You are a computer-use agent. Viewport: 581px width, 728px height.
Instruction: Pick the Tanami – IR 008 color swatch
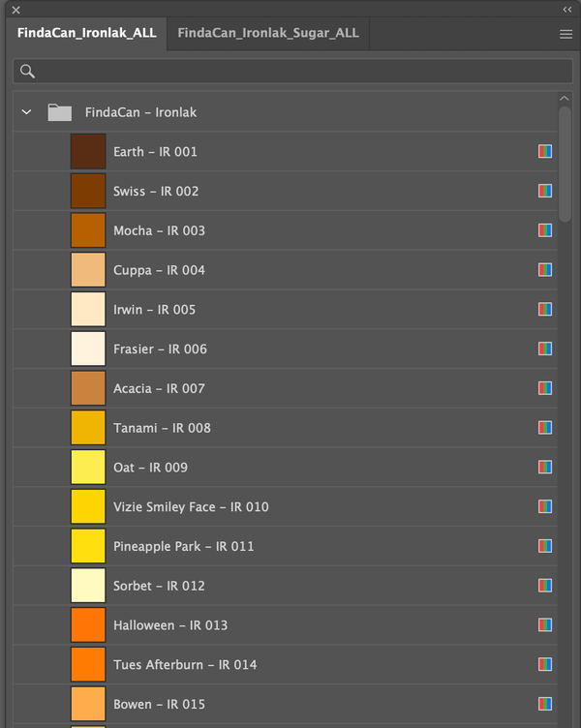(88, 428)
